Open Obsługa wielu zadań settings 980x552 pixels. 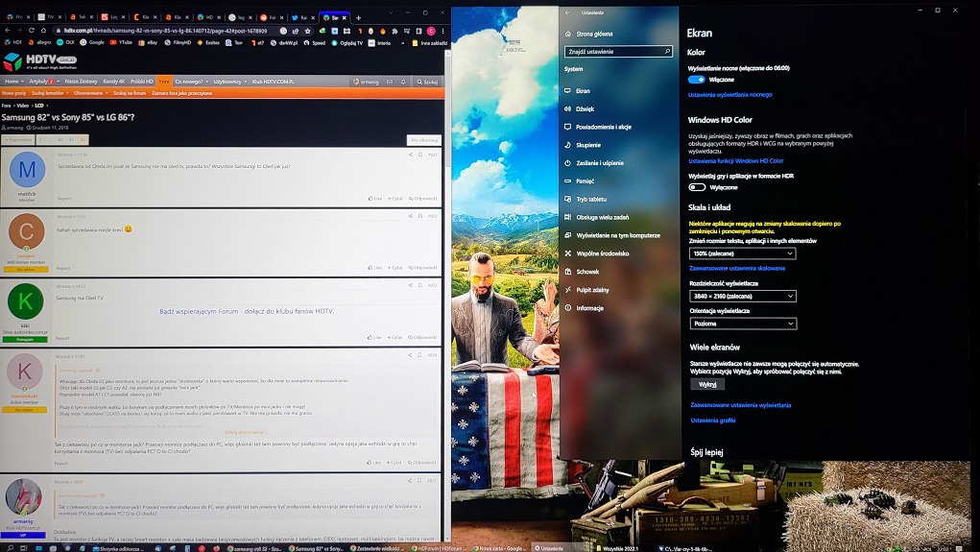click(596, 218)
